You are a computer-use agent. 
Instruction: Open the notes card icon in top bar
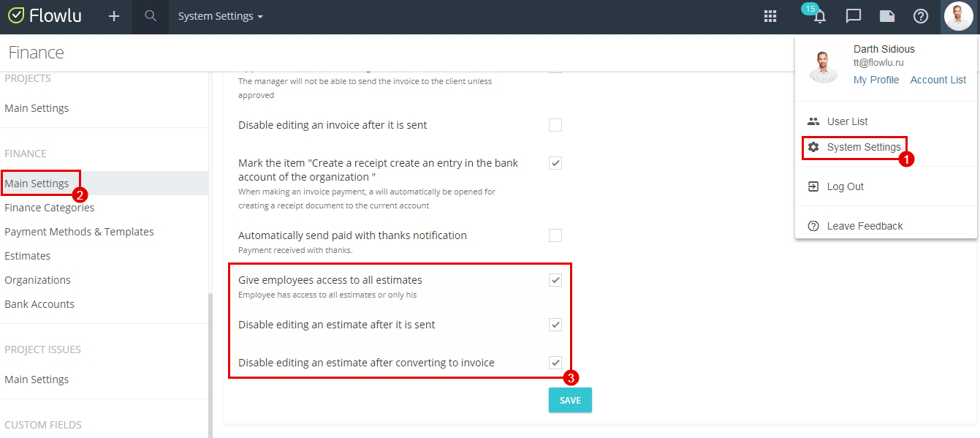pyautogui.click(x=886, y=16)
